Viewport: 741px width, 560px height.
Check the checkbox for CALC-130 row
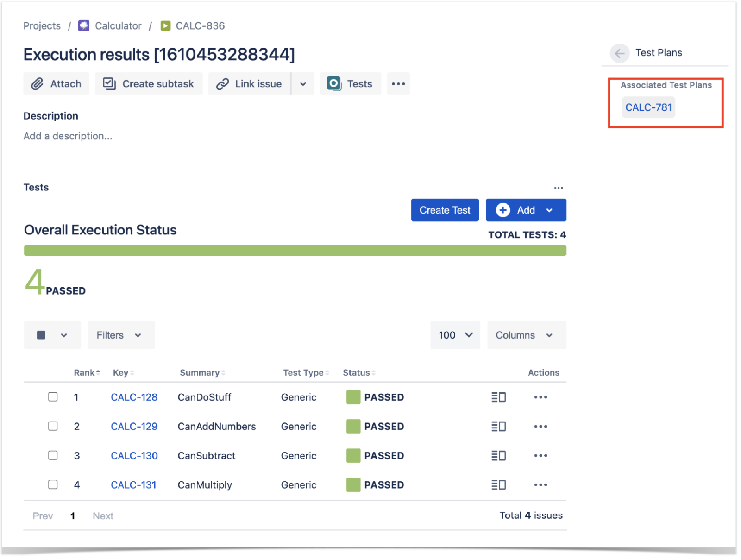click(53, 455)
